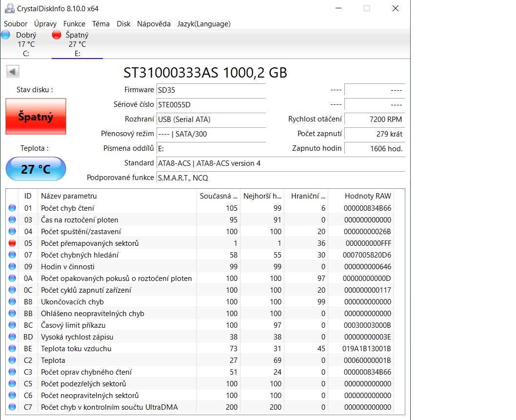The image size is (516, 420).
Task: Click the 1606 hod. power-on hours value
Action: [375, 148]
